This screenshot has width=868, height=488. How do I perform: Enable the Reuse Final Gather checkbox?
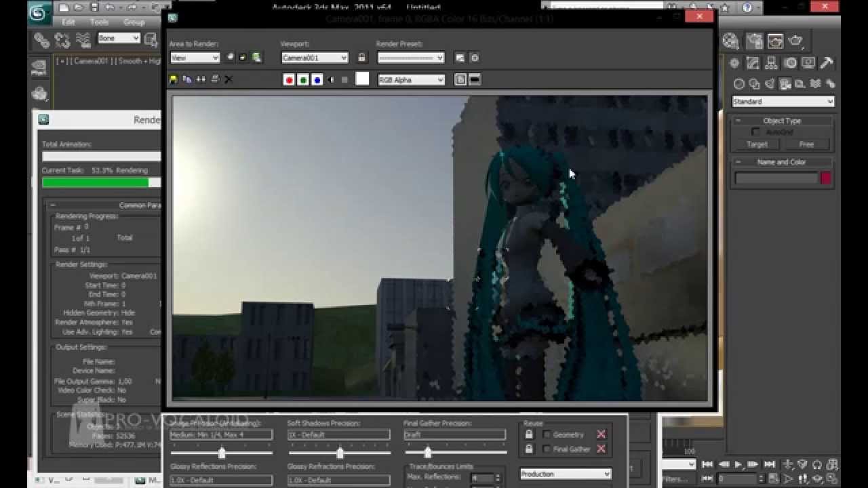(x=547, y=449)
